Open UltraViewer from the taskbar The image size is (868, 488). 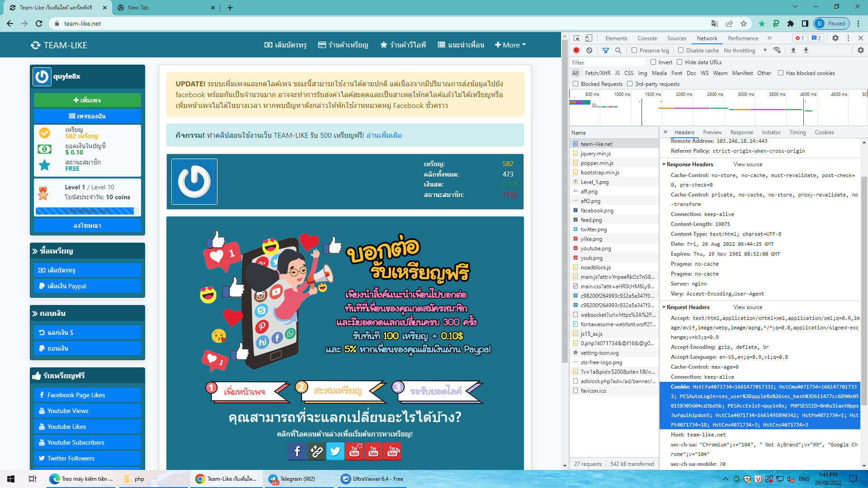pos(372,479)
